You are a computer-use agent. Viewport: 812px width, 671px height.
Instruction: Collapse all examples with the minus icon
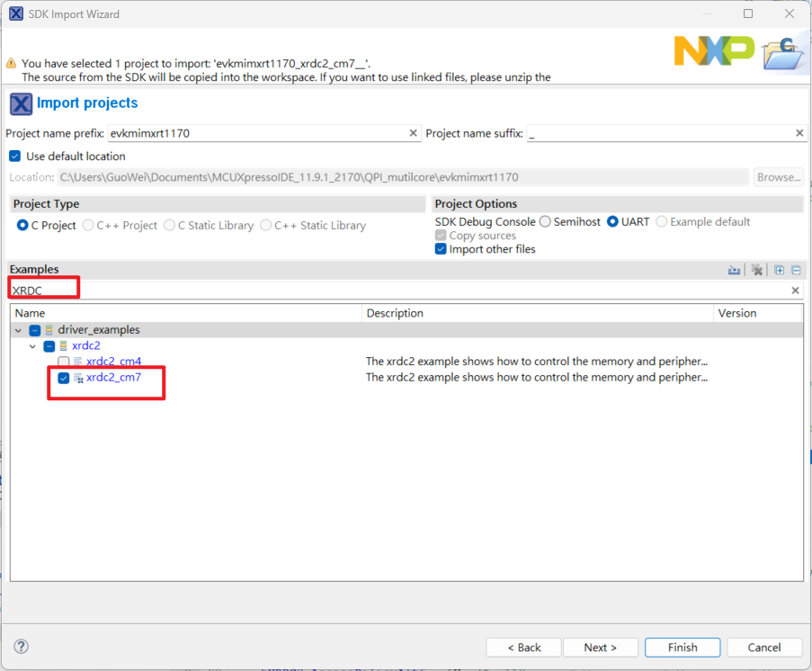796,270
